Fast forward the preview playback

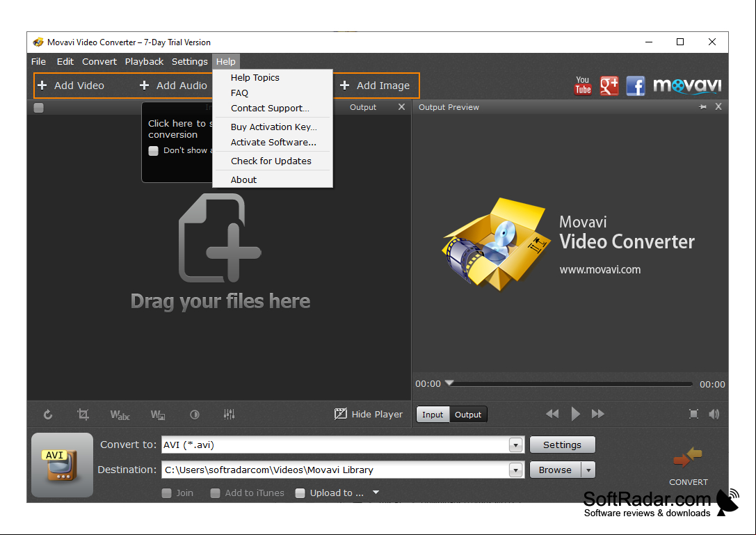(598, 414)
